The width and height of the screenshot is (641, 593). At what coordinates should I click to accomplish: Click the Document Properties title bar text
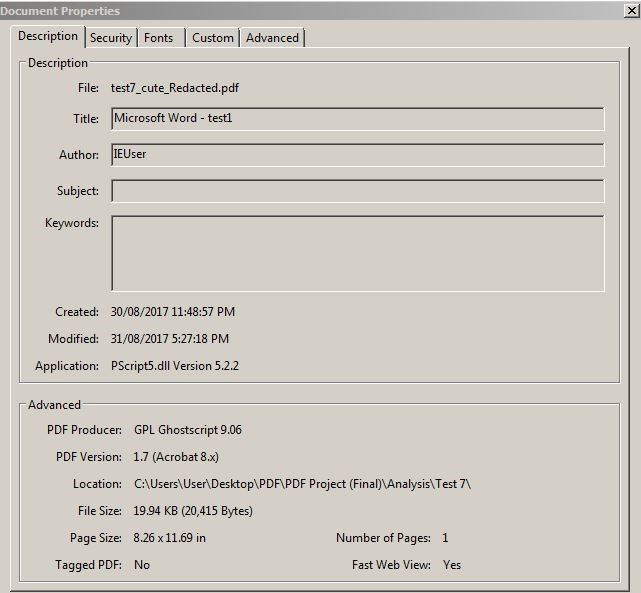(x=60, y=11)
